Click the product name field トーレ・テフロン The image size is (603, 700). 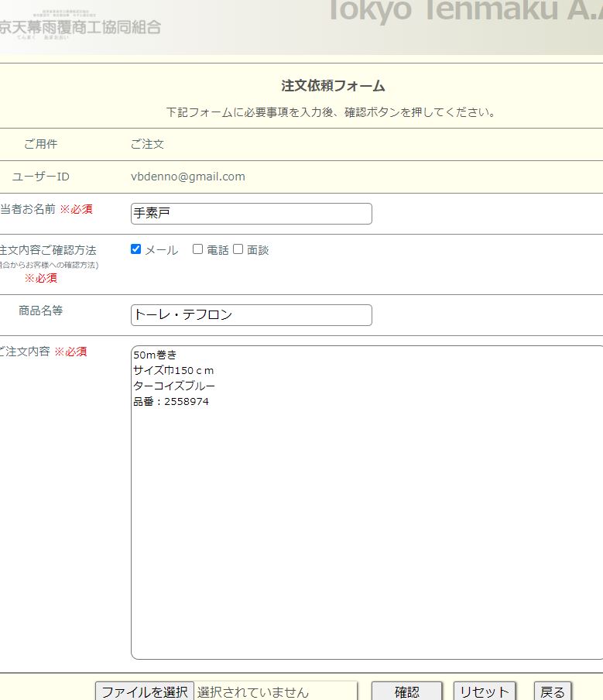coord(252,314)
